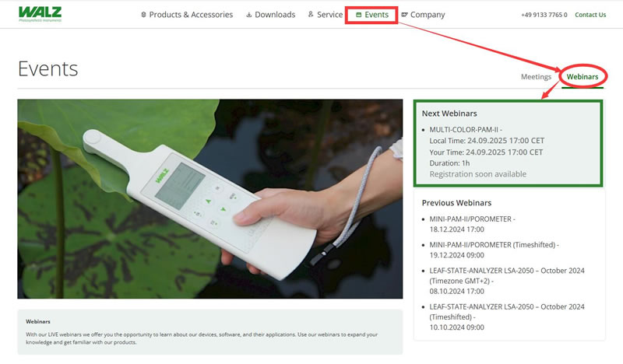
Task: Click the calendar icon beside Events
Action: point(358,15)
